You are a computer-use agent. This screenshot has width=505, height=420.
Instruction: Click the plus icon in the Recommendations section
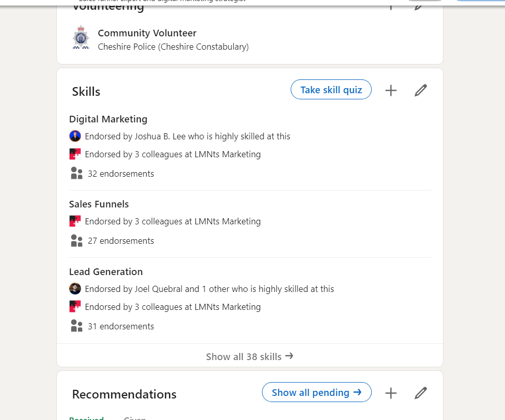pos(391,393)
